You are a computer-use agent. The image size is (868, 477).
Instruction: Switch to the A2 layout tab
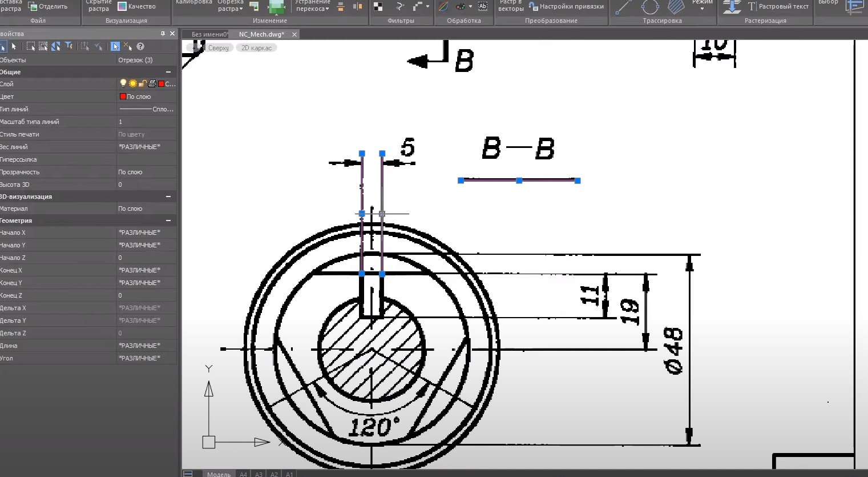point(274,474)
